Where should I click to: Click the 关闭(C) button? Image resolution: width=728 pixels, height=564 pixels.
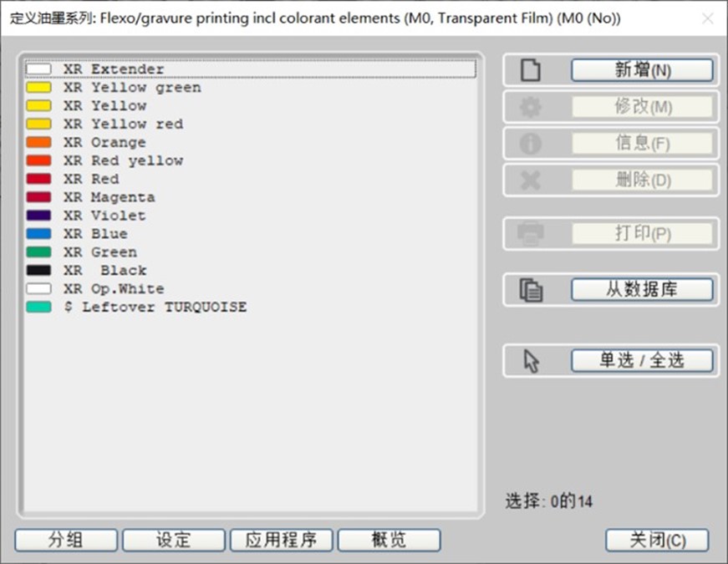(657, 540)
